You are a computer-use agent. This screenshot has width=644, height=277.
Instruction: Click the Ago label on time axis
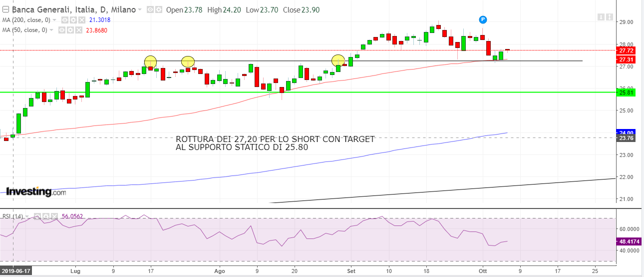click(220, 270)
